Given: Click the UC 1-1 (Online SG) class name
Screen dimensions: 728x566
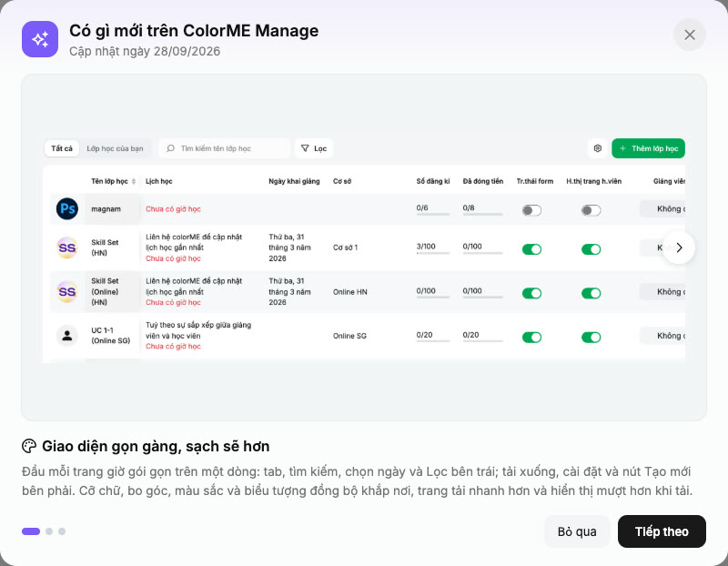Looking at the screenshot, I should click(x=110, y=335).
